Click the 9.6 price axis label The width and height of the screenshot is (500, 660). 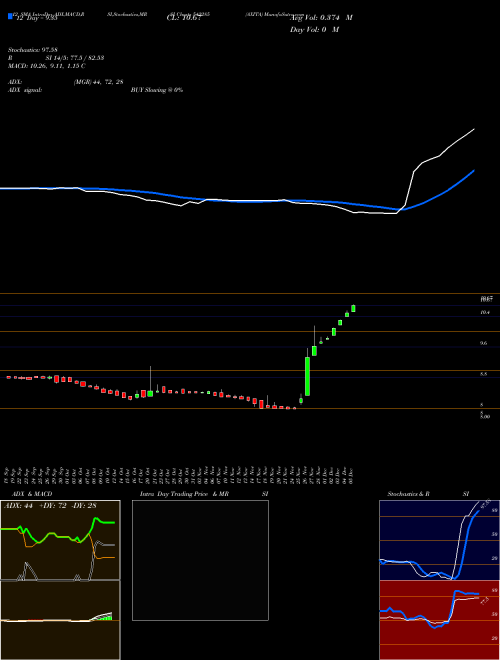click(x=484, y=343)
